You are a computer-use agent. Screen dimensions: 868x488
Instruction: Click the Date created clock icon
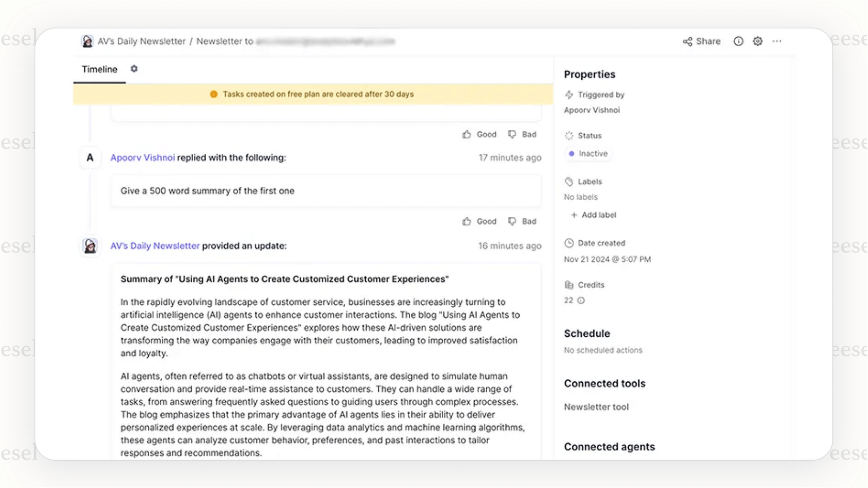click(568, 243)
